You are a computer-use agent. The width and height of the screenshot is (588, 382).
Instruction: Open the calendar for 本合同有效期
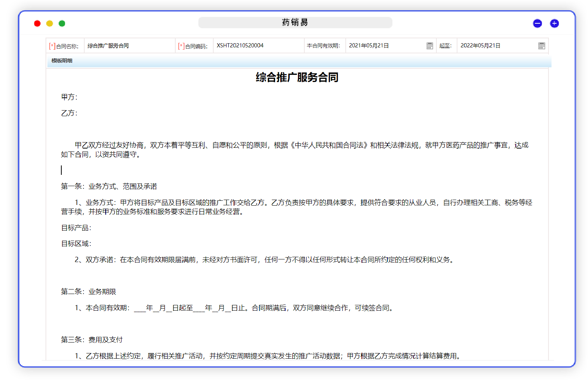[x=430, y=45]
